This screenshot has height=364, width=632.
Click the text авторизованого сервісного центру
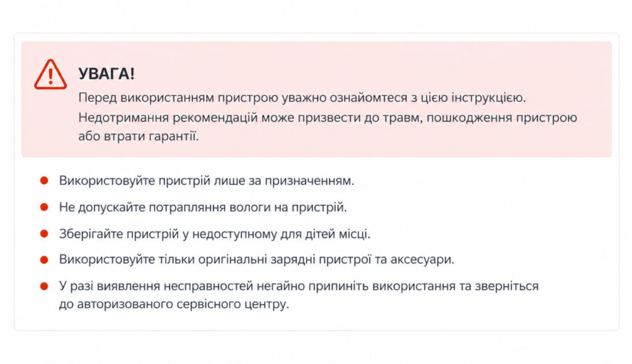[183, 304]
